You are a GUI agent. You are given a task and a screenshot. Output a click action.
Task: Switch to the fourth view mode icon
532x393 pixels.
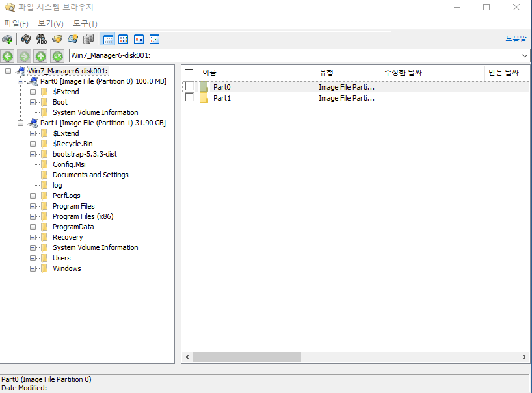[154, 39]
